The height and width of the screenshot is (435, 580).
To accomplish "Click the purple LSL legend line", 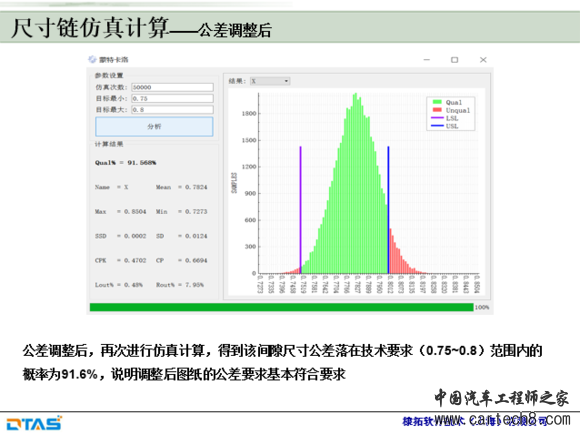I will point(437,118).
